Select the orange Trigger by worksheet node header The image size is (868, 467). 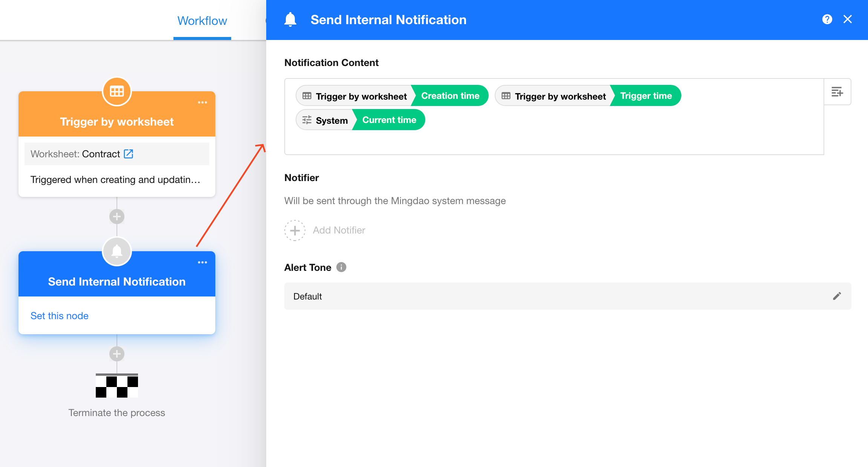click(117, 121)
